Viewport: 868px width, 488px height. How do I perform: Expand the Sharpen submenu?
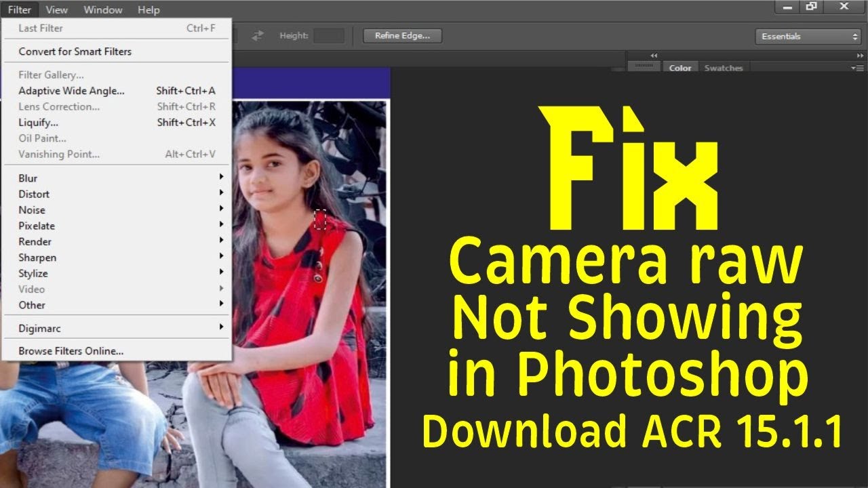(x=117, y=258)
